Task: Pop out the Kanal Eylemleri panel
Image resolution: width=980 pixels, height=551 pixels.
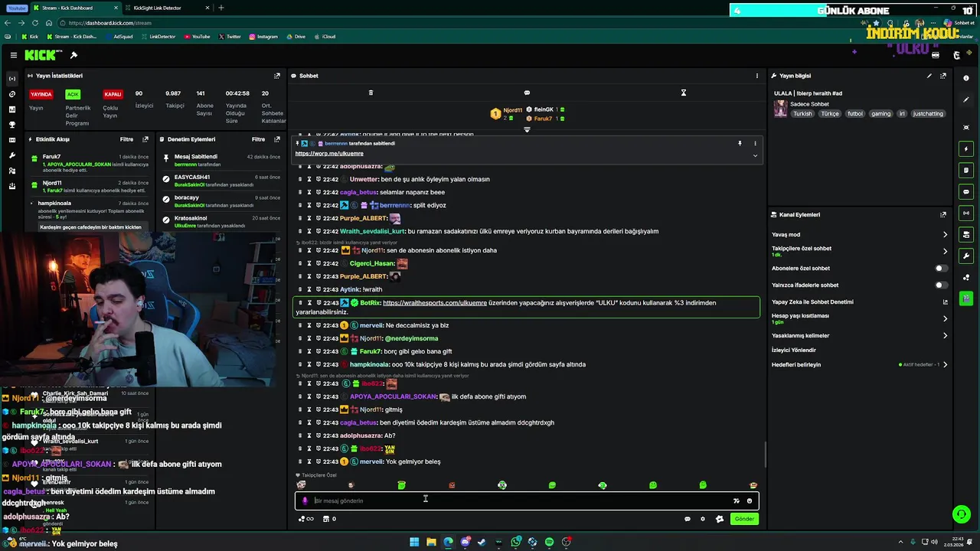Action: click(943, 215)
